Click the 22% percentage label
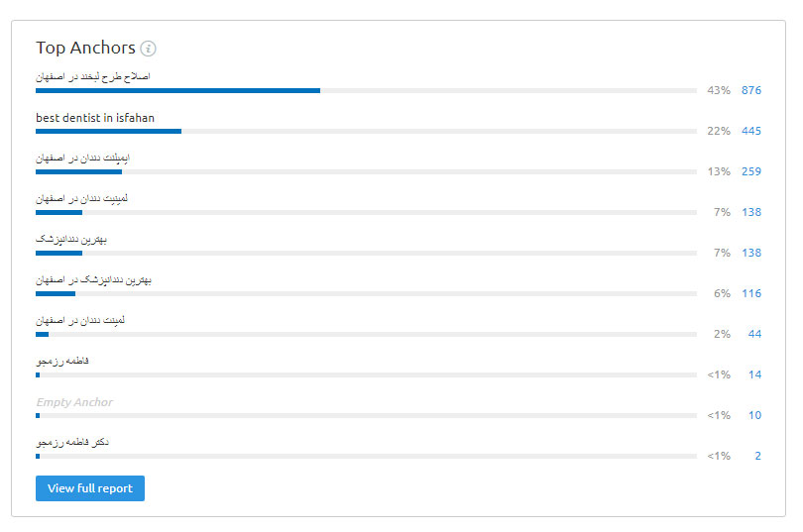Viewport: 803px width, 532px height. (x=719, y=131)
